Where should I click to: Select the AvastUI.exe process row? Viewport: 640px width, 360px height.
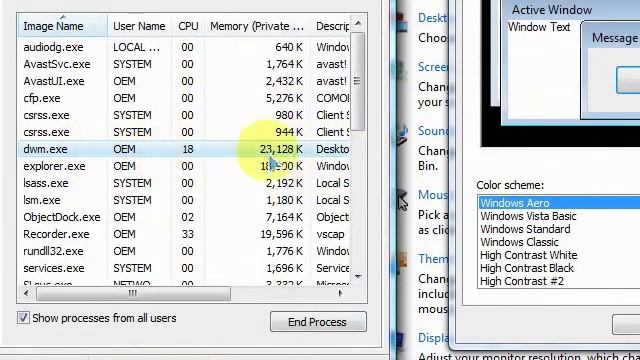click(x=184, y=81)
